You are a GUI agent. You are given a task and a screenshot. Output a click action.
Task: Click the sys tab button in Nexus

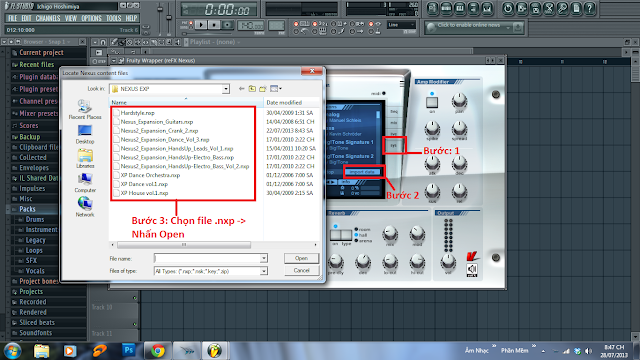tap(393, 145)
